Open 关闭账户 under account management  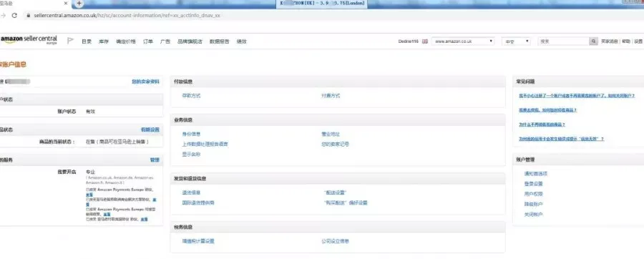(x=534, y=215)
